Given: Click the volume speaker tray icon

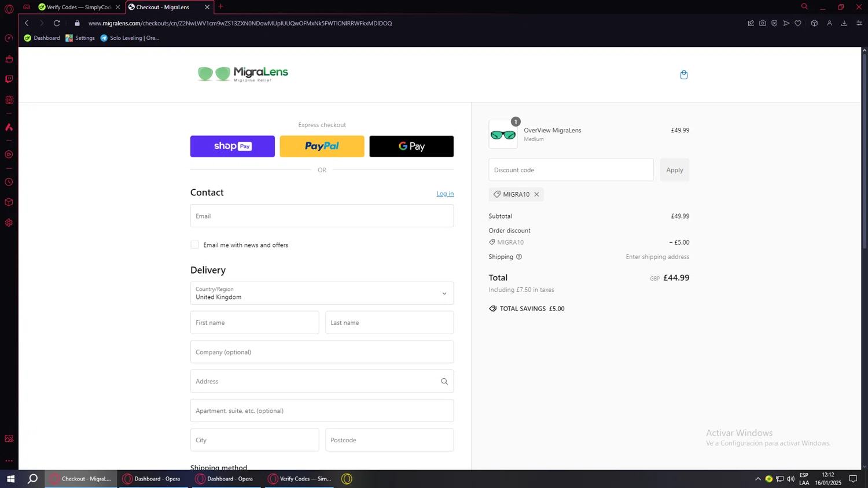Looking at the screenshot, I should tap(790, 479).
